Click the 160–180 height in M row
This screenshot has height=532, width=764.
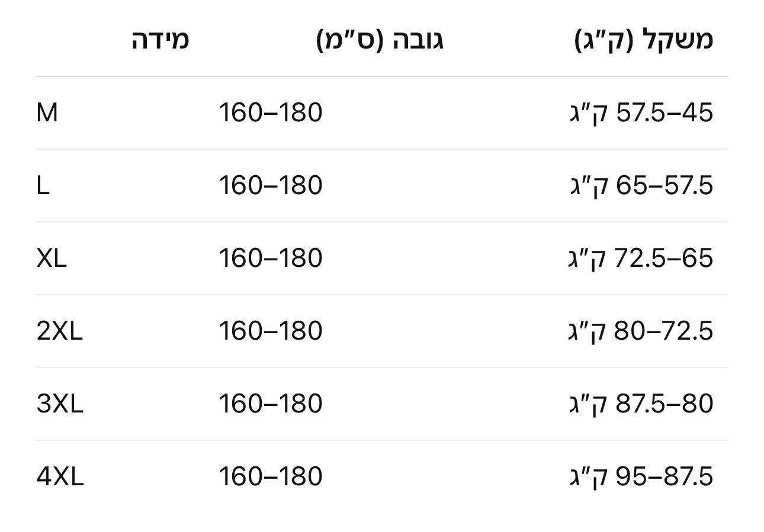tap(271, 113)
